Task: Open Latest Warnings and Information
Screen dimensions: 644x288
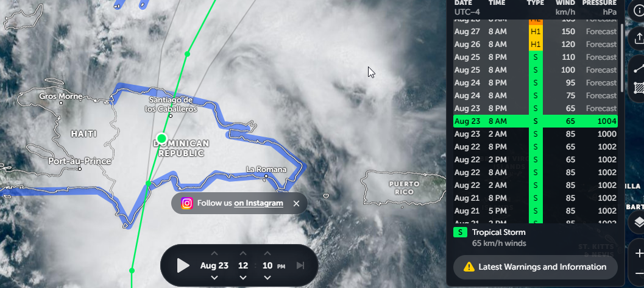Action: (535, 267)
